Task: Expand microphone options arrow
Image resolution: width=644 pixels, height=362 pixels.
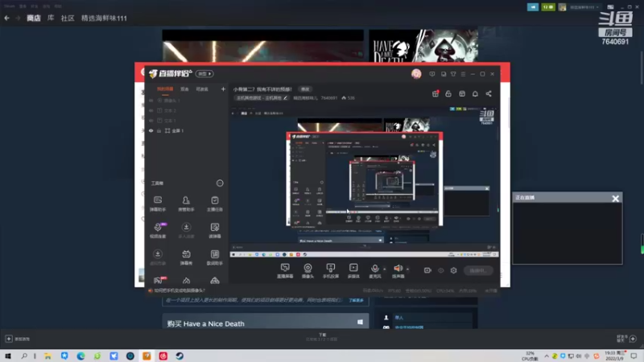Action: [x=385, y=269]
